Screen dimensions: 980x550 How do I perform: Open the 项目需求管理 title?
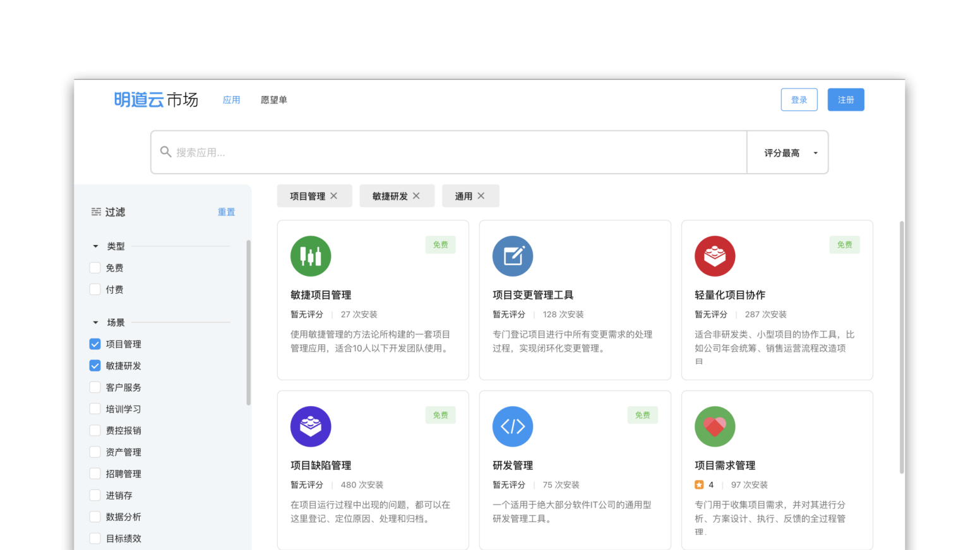[725, 465]
